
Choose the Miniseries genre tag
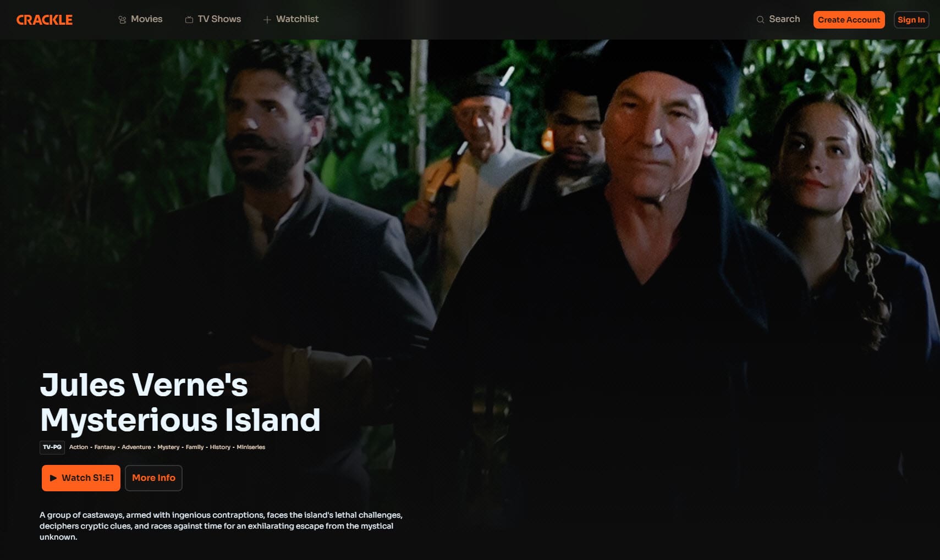pyautogui.click(x=251, y=447)
